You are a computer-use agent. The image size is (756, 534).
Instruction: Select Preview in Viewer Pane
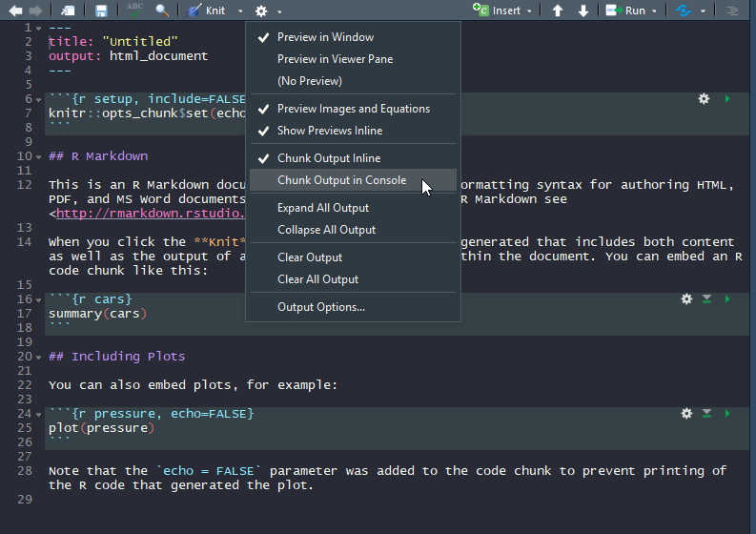coord(353,59)
